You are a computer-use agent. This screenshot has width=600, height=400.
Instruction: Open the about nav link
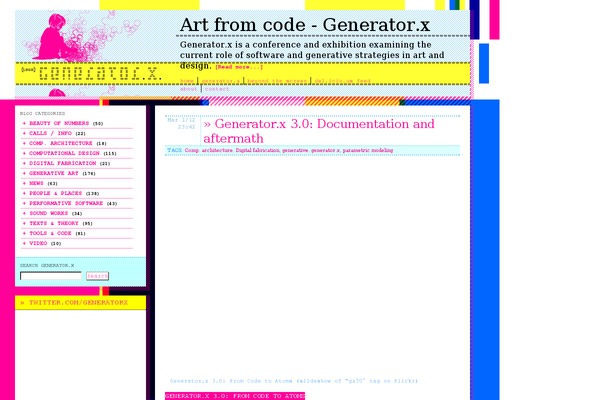(188, 89)
